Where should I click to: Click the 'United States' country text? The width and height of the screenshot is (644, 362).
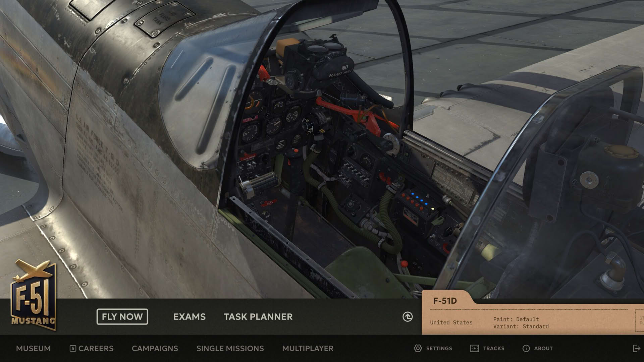(x=451, y=322)
